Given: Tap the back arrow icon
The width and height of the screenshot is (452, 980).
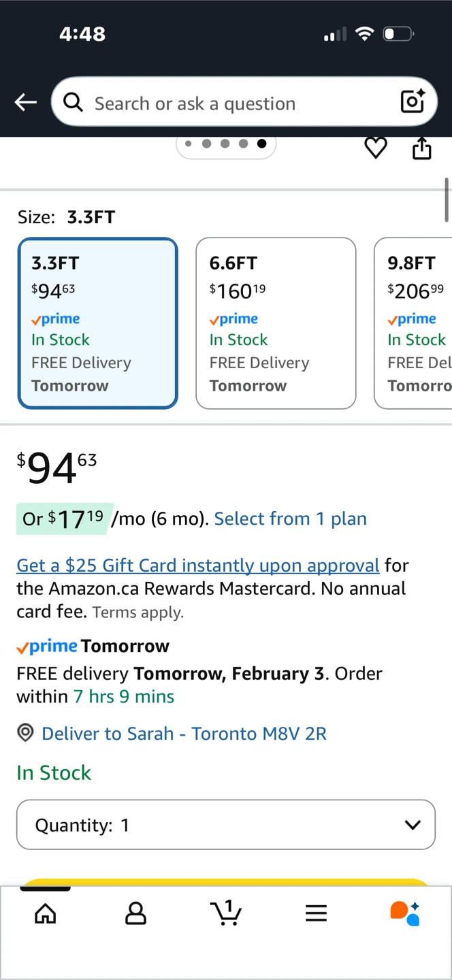Looking at the screenshot, I should point(26,103).
